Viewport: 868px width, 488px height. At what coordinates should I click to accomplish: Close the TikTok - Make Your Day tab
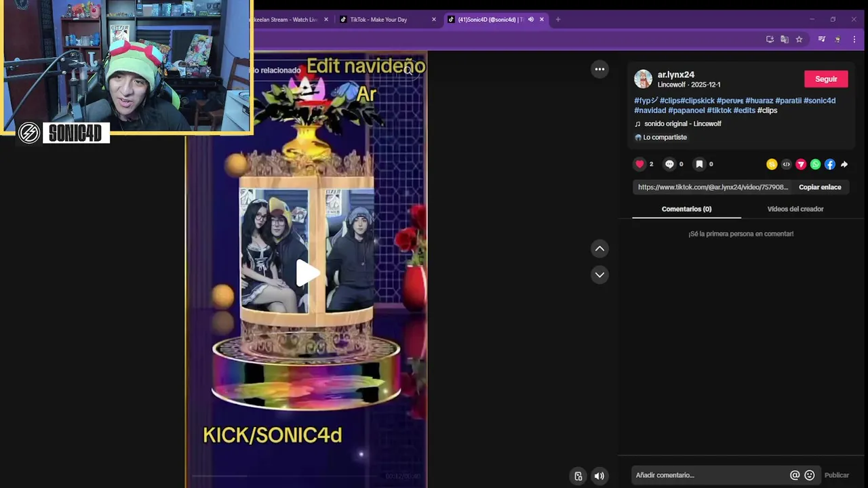pos(434,20)
